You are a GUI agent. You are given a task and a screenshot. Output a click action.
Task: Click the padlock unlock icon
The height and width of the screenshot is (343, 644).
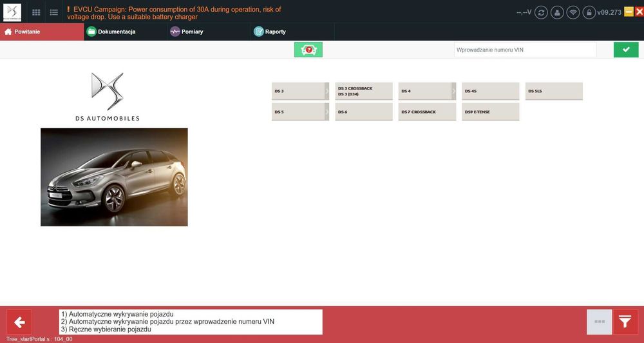click(x=589, y=12)
